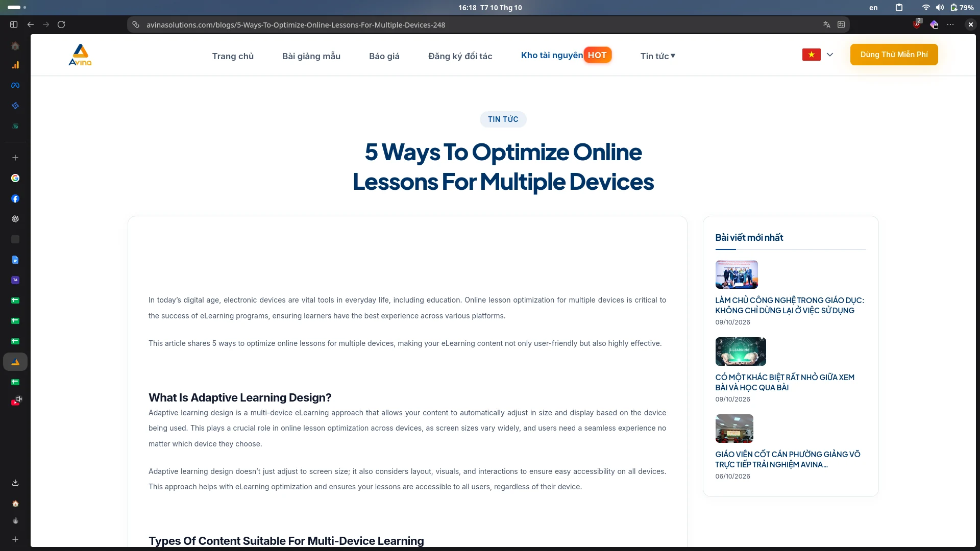Open the Facebook sidebar tab
Viewport: 980px width, 551px height.
point(15,198)
